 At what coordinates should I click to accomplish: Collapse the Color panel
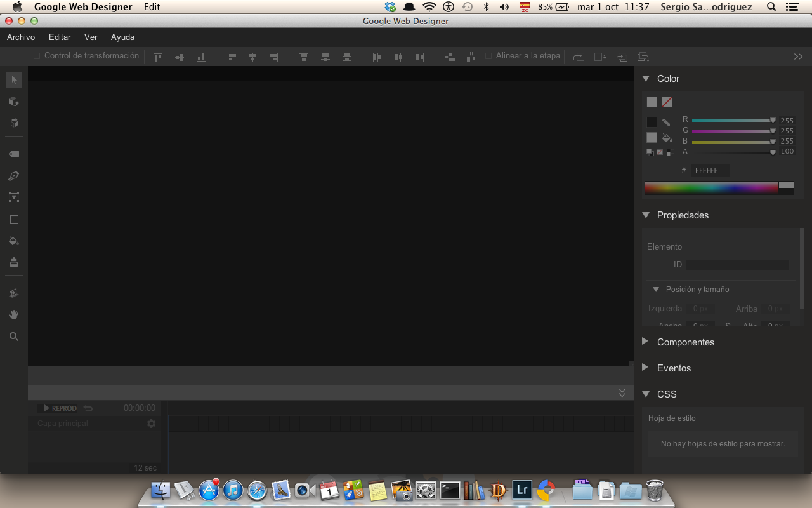click(x=646, y=79)
